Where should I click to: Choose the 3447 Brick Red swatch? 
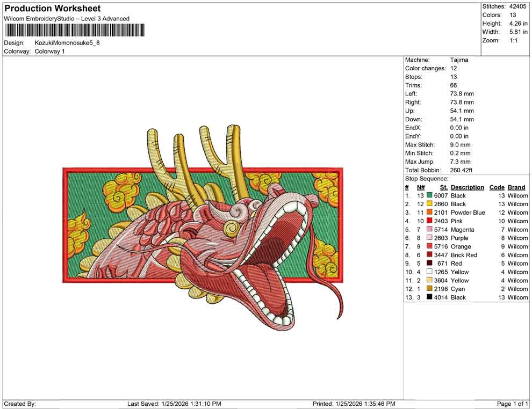tap(429, 255)
